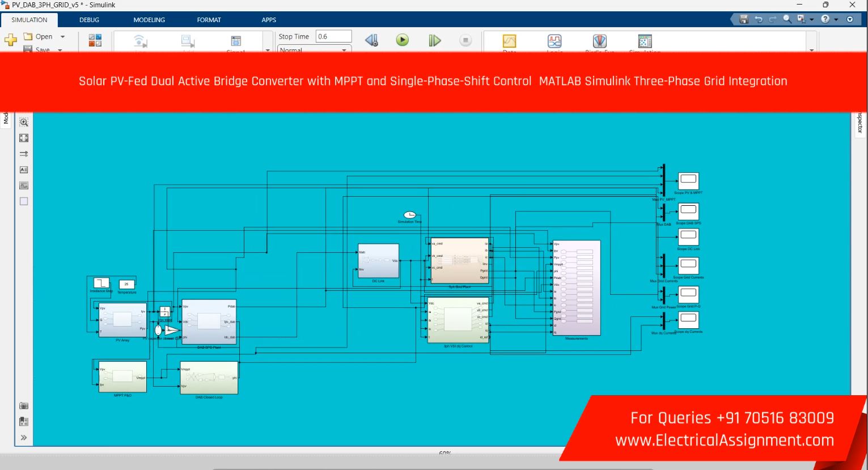Click the Stop Time input field
The image size is (868, 470).
pos(333,36)
